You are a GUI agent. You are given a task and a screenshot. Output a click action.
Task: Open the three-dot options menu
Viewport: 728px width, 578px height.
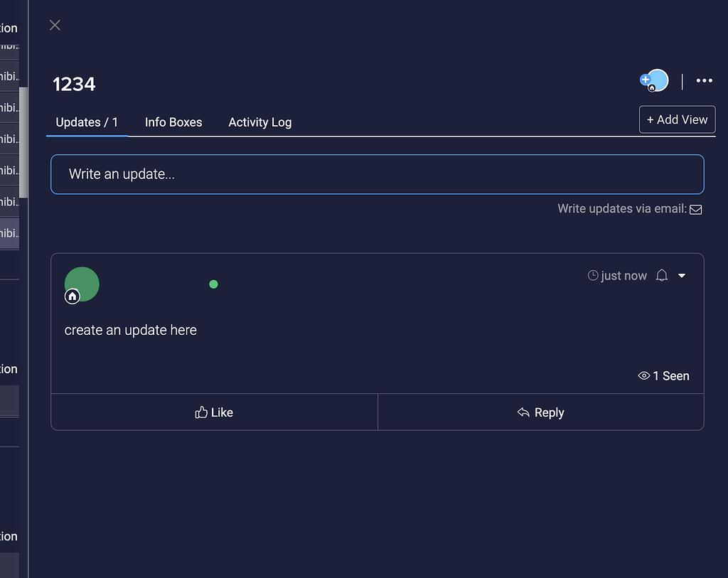(704, 80)
